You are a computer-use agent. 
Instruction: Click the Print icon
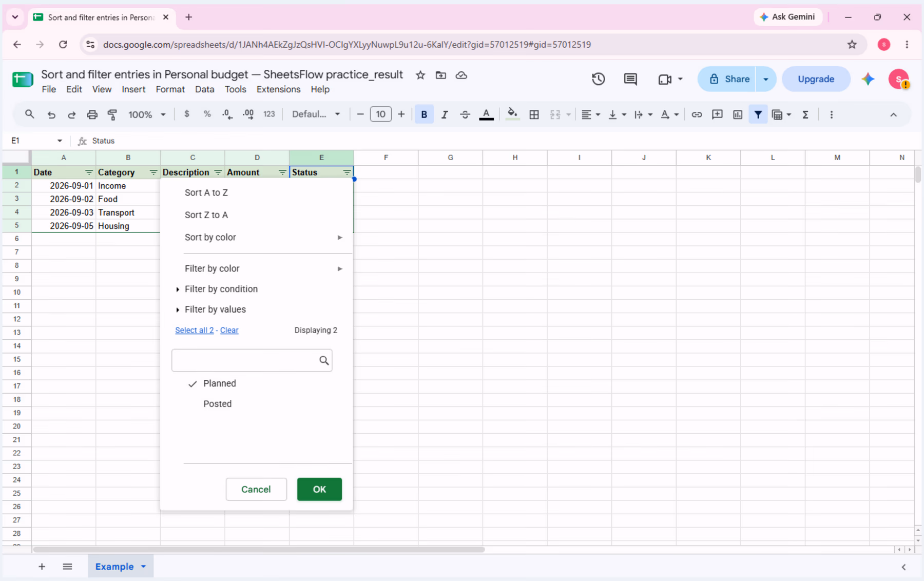point(92,114)
